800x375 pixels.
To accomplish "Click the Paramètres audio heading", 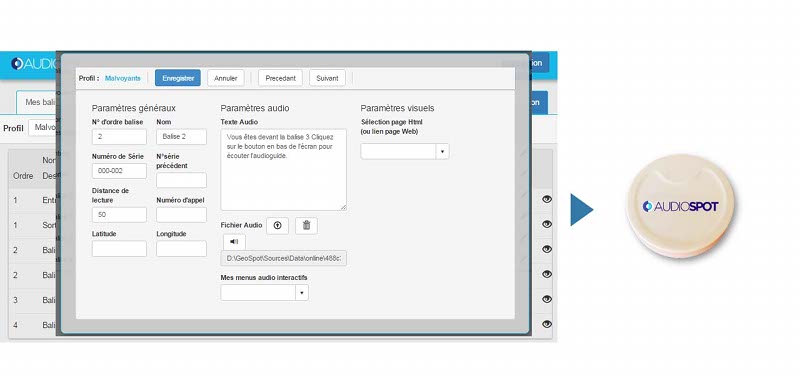I will [x=255, y=108].
